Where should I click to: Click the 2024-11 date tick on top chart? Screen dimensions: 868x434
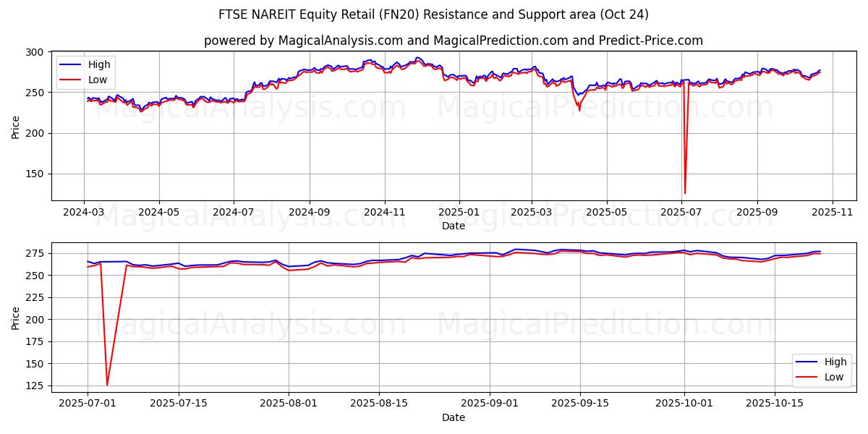[384, 213]
